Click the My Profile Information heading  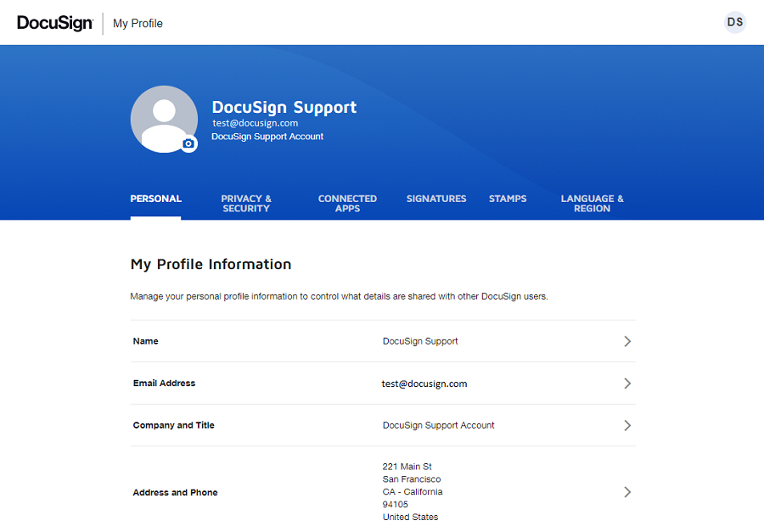pyautogui.click(x=211, y=264)
